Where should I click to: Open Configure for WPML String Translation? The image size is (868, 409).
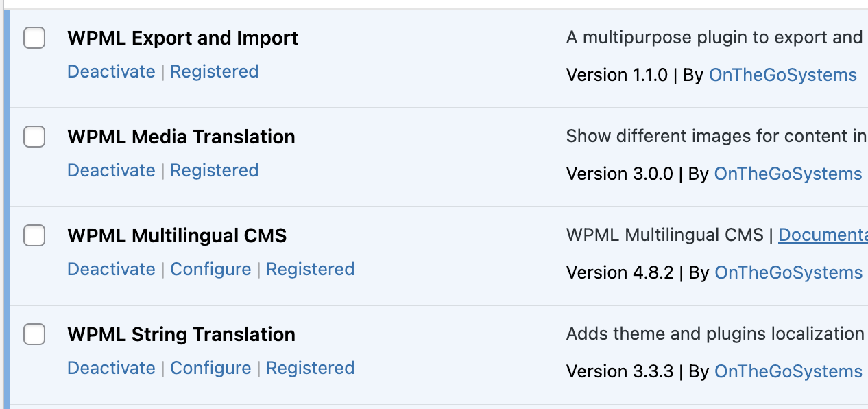pyautogui.click(x=210, y=368)
